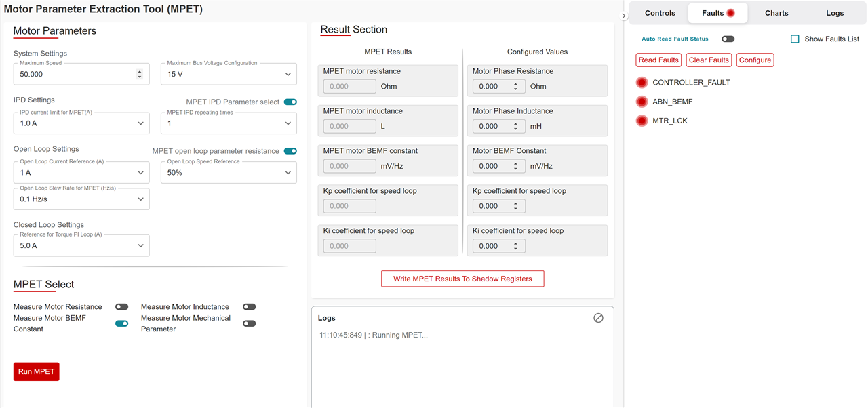This screenshot has width=868, height=408.
Task: Click the Motor Phase Inductance value field
Action: coord(491,127)
